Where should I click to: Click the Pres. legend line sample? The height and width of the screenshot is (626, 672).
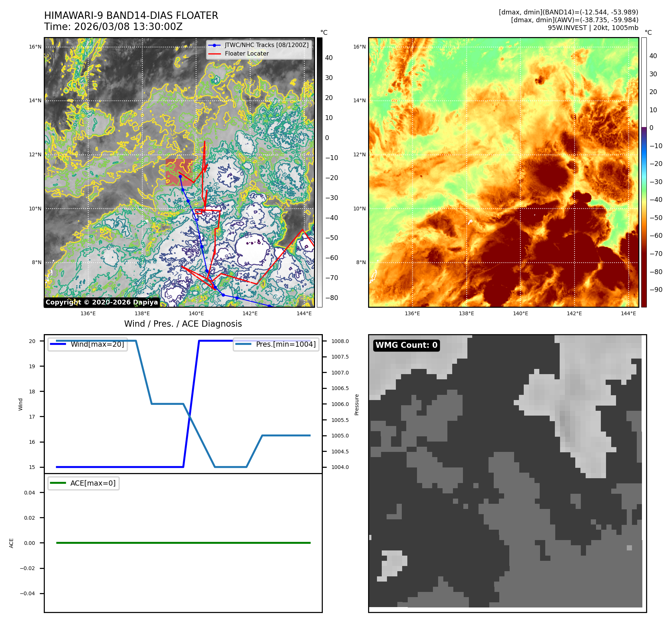pos(243,344)
